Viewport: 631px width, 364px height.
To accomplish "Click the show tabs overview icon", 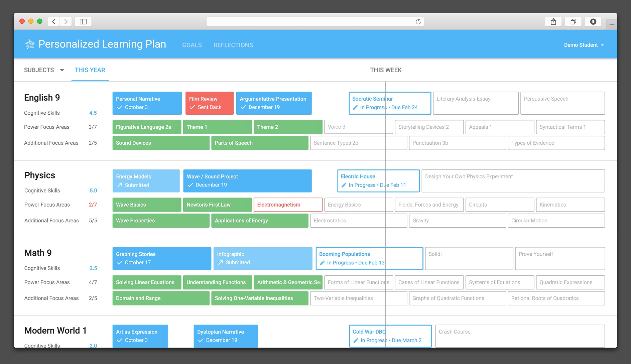I will (x=573, y=22).
